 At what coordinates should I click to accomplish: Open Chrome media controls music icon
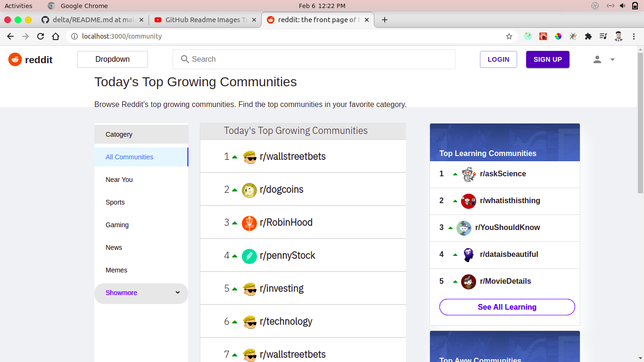pyautogui.click(x=603, y=36)
